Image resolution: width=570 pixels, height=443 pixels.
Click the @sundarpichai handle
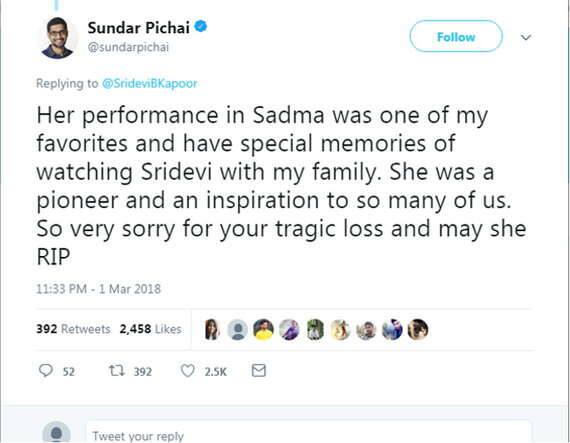tap(128, 47)
